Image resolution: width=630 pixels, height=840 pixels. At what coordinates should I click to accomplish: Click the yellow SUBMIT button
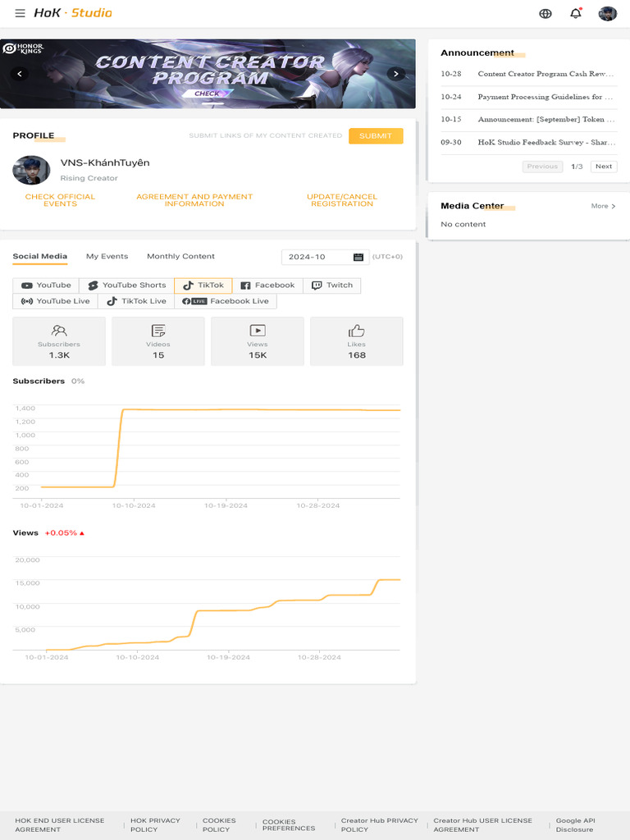[x=376, y=135]
